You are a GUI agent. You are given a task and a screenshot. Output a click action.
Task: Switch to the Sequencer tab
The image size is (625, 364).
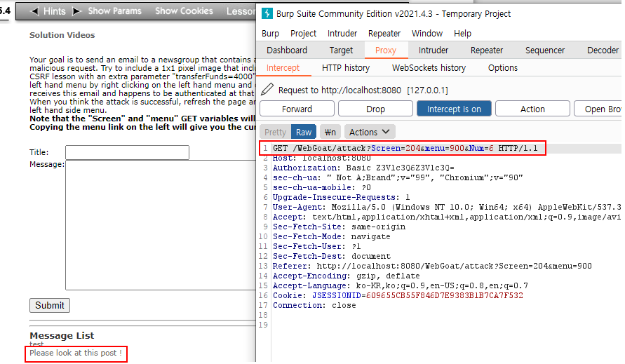click(x=545, y=50)
